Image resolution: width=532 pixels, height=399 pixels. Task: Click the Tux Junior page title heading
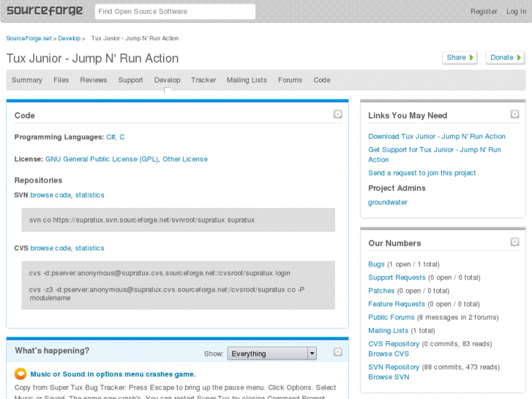click(x=92, y=59)
